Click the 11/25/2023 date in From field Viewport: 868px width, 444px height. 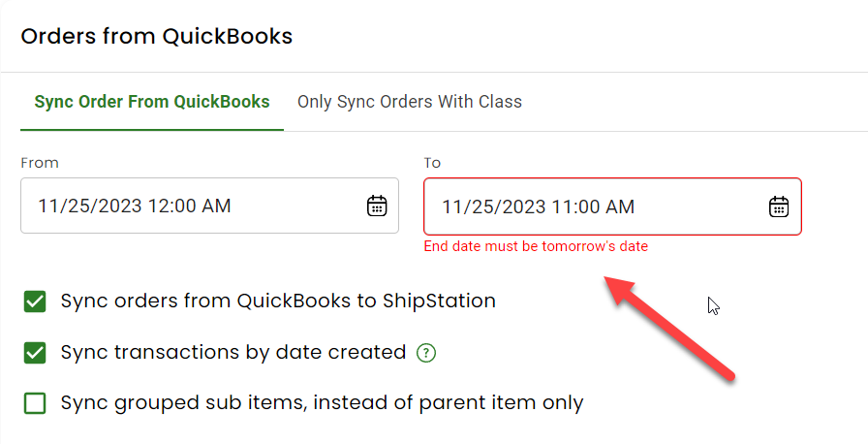pos(90,206)
